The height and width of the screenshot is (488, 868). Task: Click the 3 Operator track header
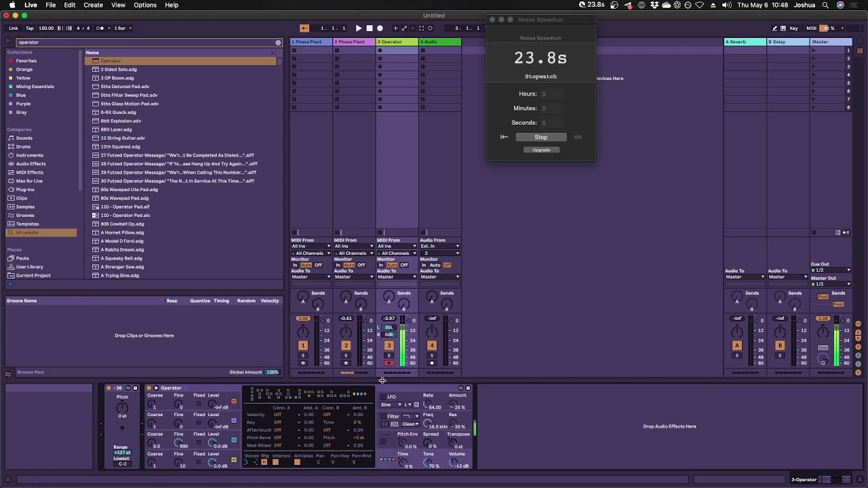coord(397,42)
